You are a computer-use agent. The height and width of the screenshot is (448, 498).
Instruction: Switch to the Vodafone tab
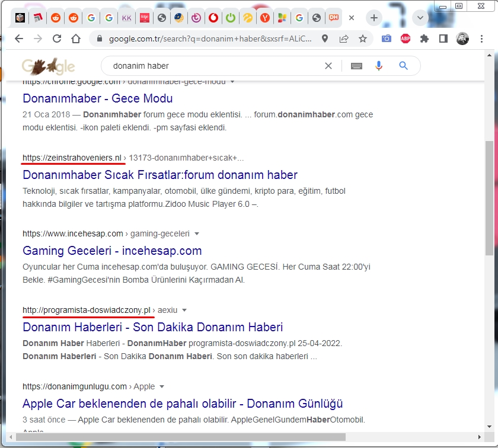click(213, 18)
